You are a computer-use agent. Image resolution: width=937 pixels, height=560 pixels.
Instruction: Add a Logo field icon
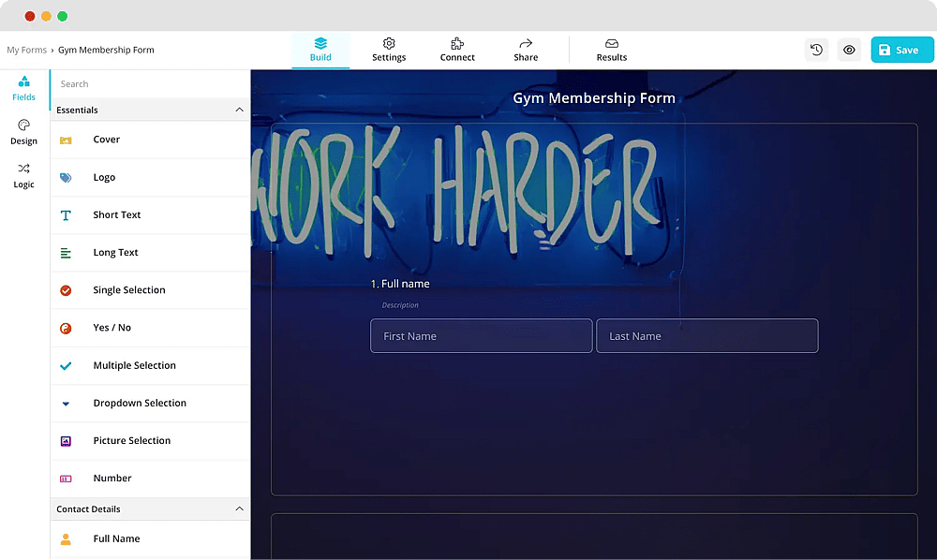point(66,178)
